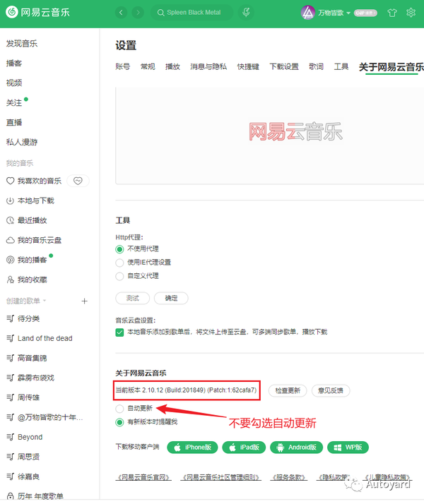Screen dimensions: 424x504
Task: Click the 检查更新 button
Action: (x=288, y=390)
